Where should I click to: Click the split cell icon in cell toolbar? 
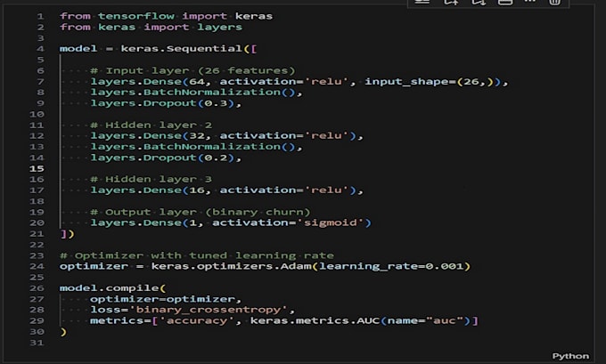pos(504,2)
